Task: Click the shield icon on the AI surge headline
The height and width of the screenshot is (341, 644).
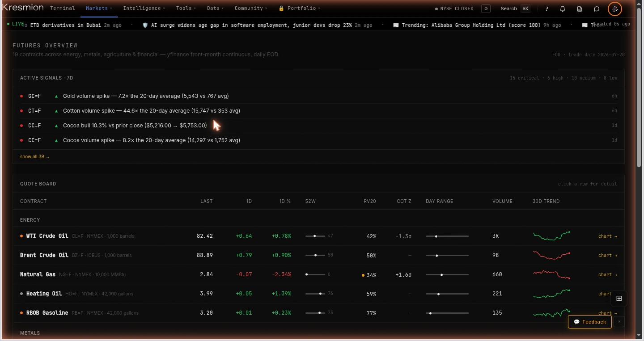Action: (145, 25)
